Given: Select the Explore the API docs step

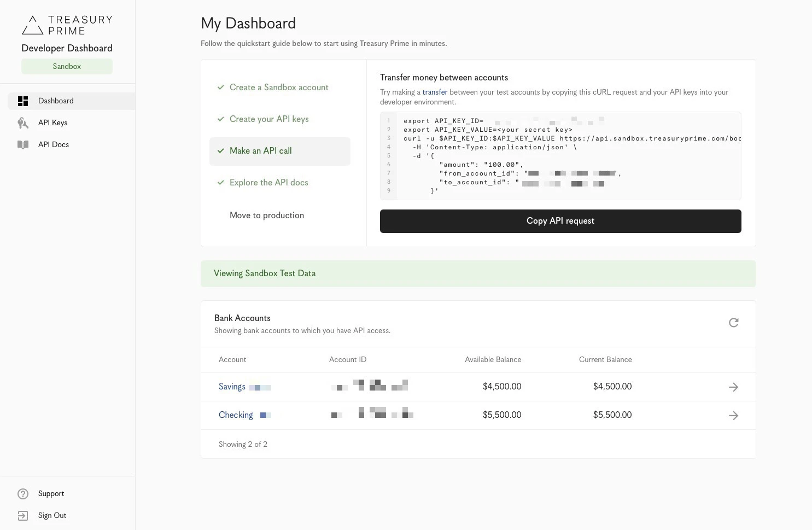Looking at the screenshot, I should point(269,182).
